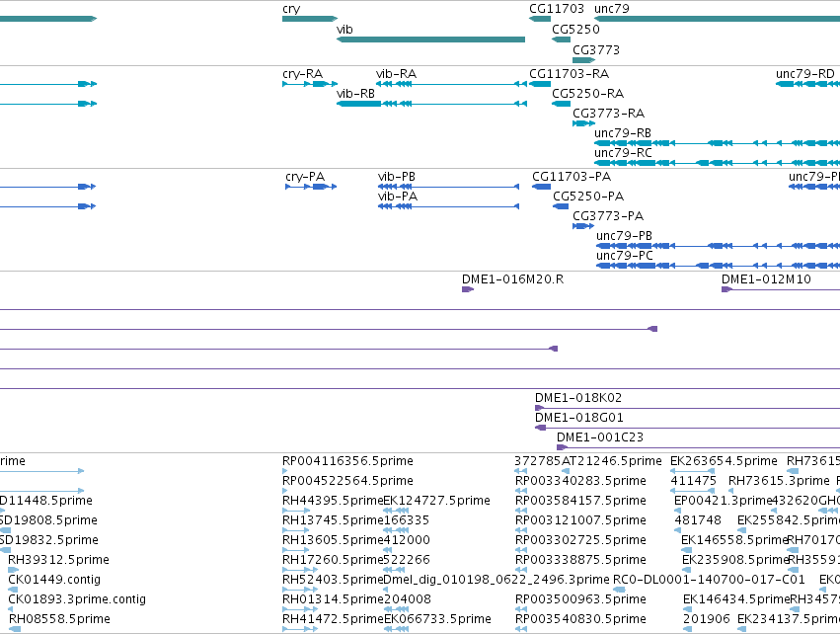
Task: Select the DME1-012M10 clone label
Action: pos(766,279)
